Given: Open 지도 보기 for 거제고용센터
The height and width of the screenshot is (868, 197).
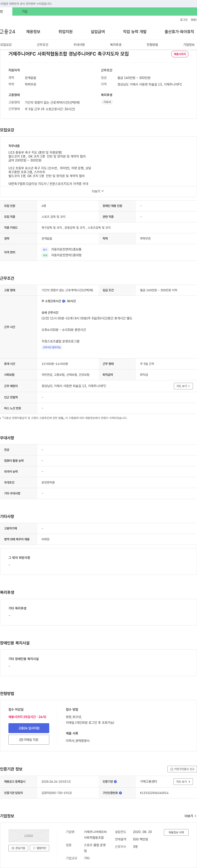Looking at the screenshot, I should click(183, 781).
